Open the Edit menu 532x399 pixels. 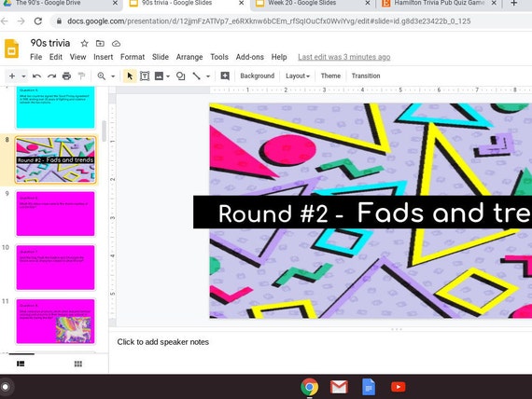point(56,57)
